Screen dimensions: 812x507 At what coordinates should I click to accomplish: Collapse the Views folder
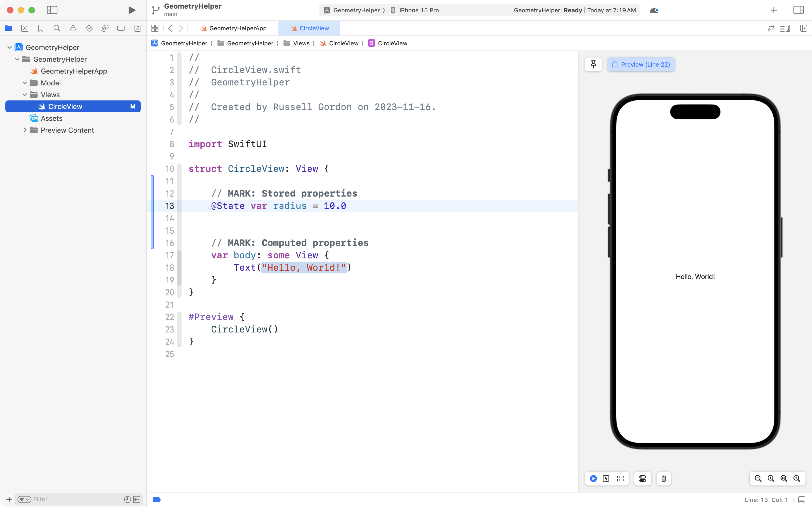pos(24,95)
